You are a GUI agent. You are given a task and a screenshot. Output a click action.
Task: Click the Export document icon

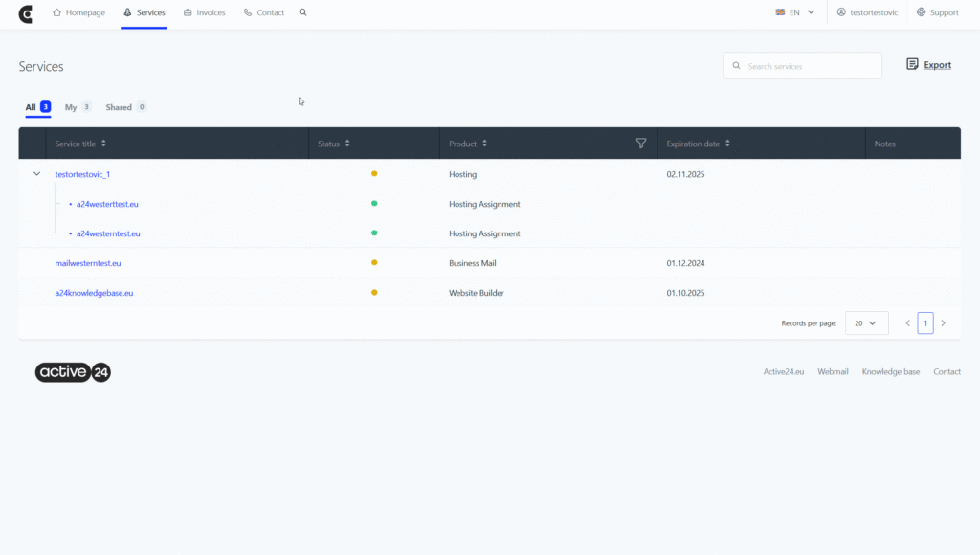point(912,64)
